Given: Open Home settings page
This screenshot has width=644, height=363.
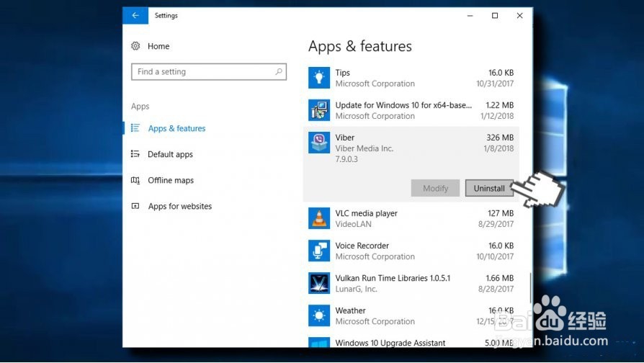Looking at the screenshot, I should pos(158,46).
